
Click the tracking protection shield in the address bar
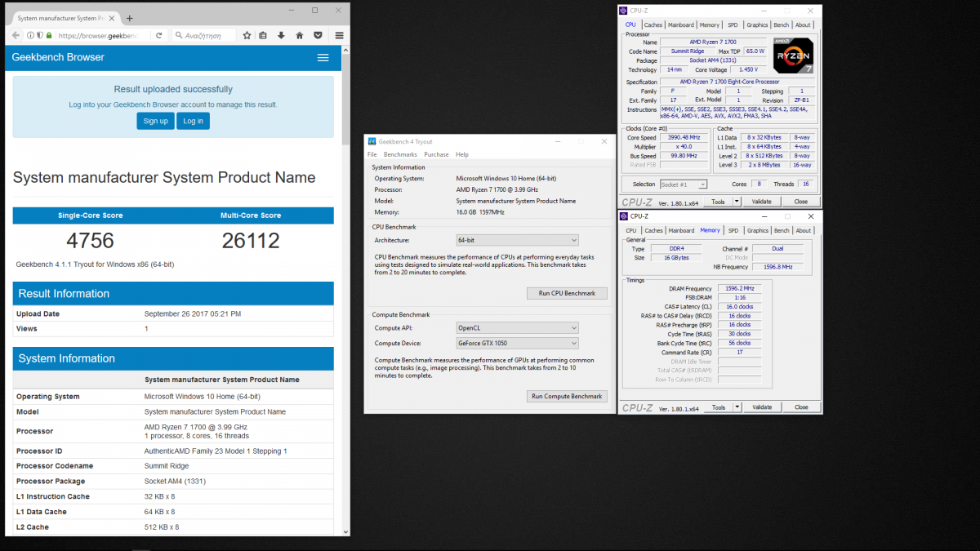pyautogui.click(x=40, y=35)
